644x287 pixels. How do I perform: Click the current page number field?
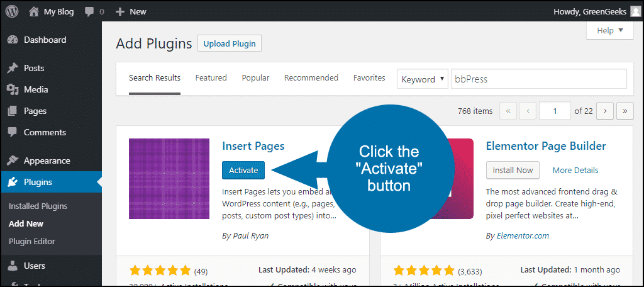(x=555, y=111)
